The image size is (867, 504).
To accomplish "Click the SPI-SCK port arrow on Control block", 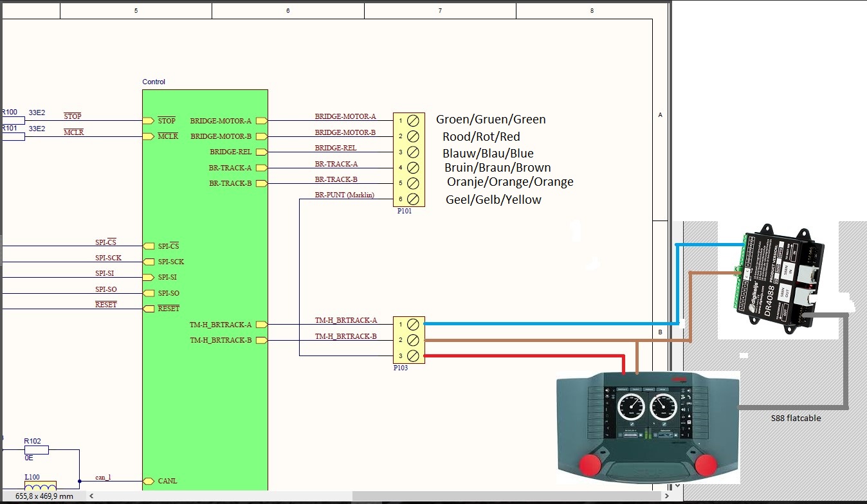I will [149, 262].
